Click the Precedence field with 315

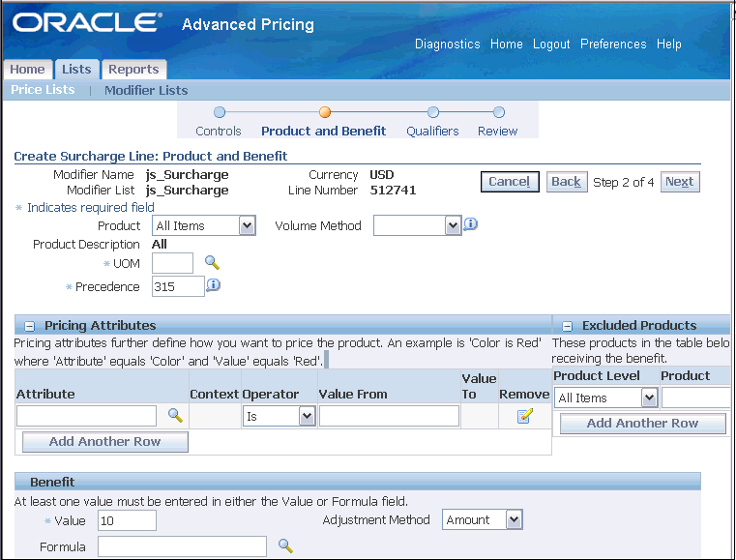pos(178,286)
